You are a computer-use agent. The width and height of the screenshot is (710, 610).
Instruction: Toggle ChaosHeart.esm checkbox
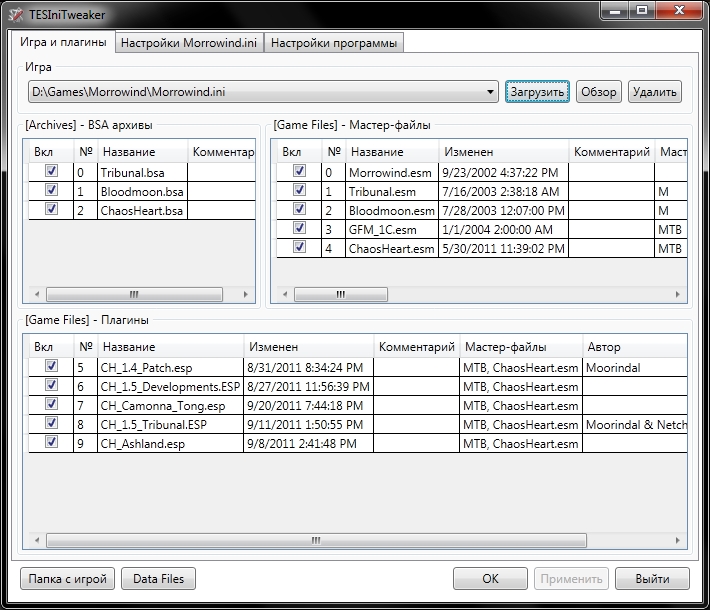tap(299, 247)
